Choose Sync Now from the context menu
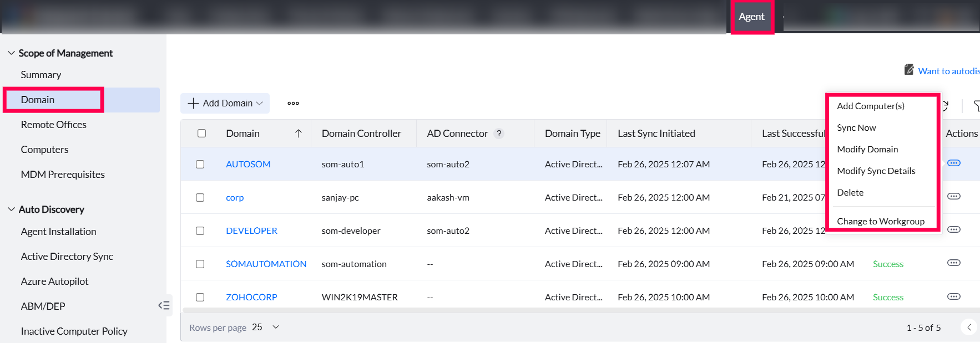Screen dimensions: 980x343 [856, 127]
